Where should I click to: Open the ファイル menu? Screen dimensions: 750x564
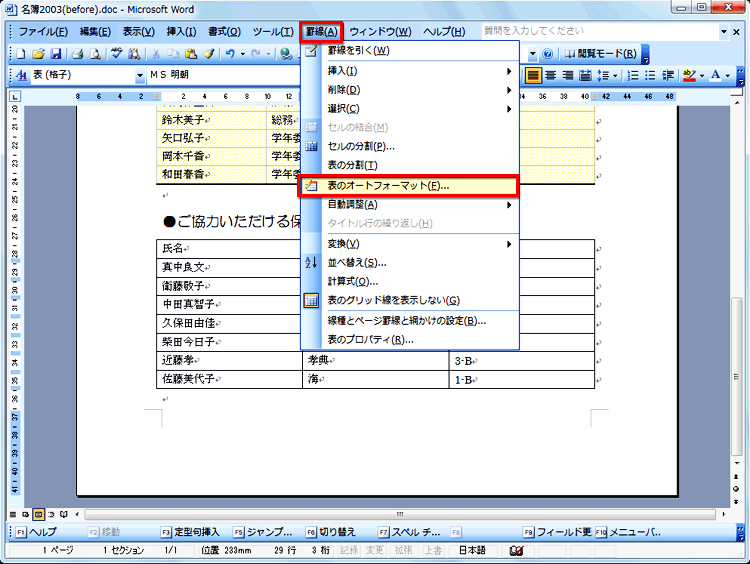43,32
